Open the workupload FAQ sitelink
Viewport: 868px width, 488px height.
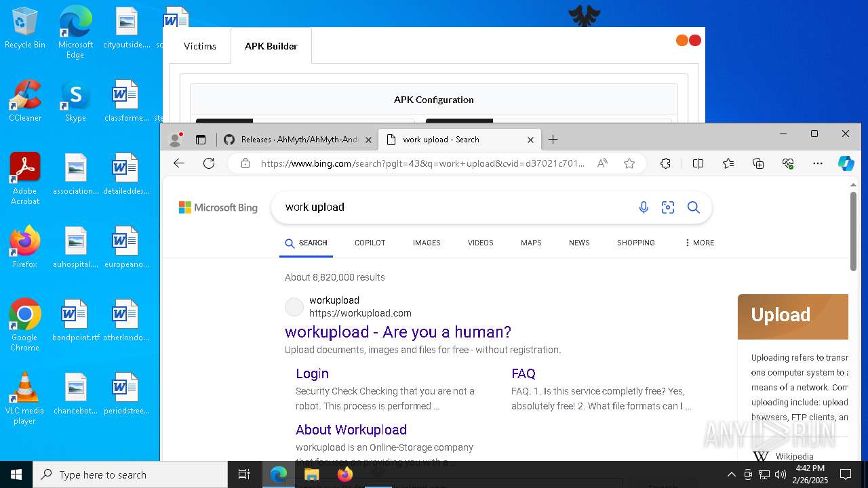point(524,373)
